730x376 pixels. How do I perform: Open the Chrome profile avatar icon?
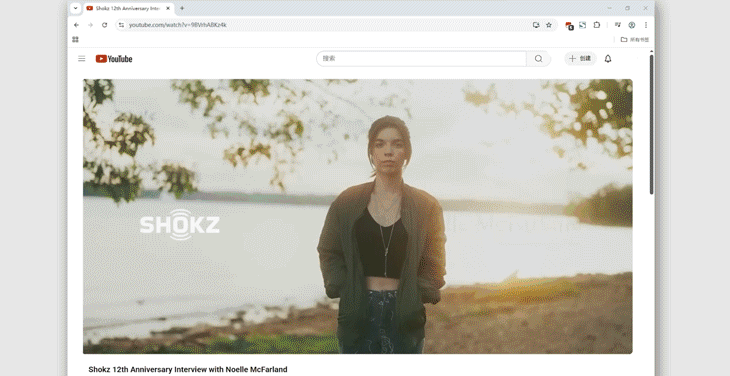[x=632, y=25]
